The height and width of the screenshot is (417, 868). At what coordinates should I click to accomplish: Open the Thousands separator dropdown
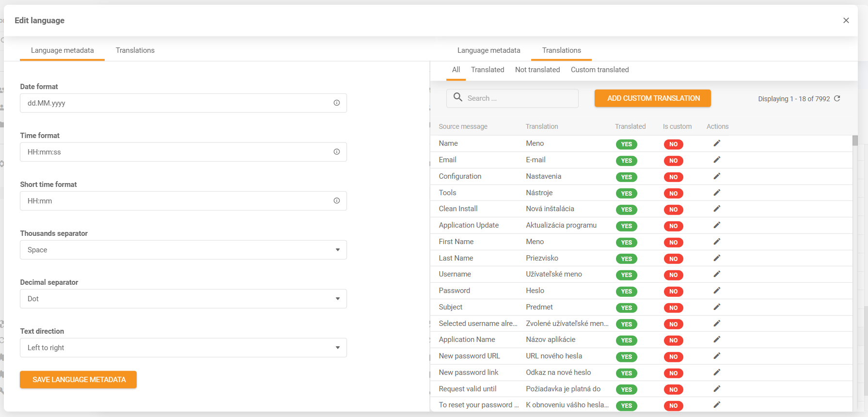[x=183, y=250]
